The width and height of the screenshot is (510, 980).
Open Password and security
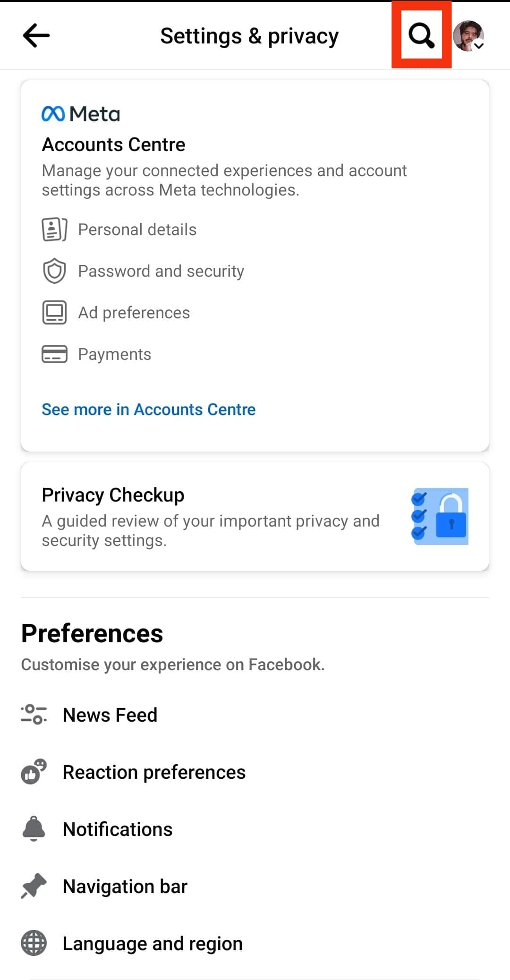coord(161,271)
